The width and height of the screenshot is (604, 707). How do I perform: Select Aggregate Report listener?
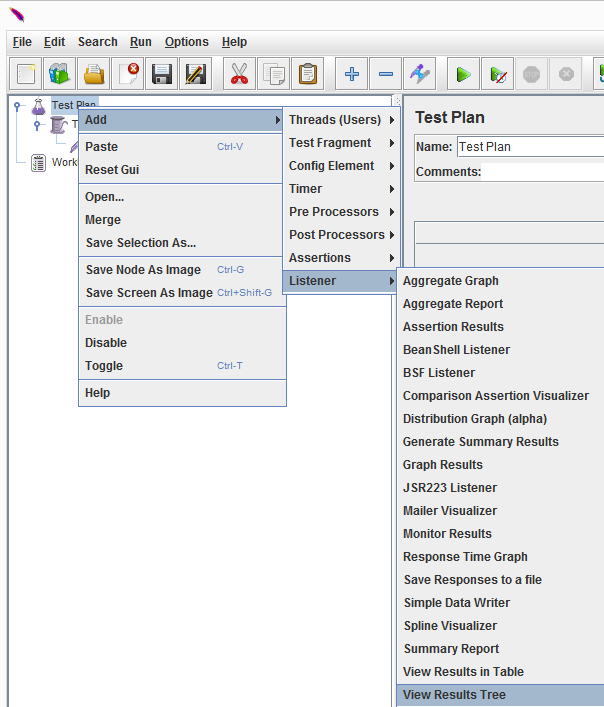(500, 304)
